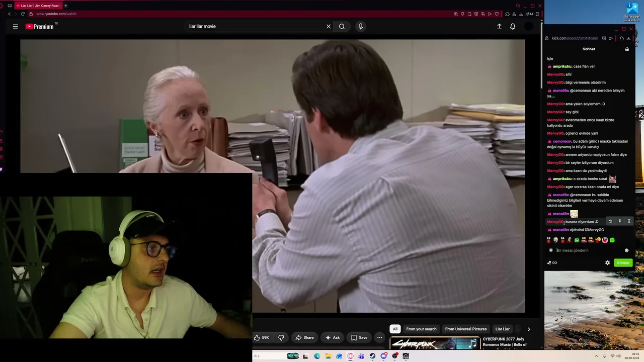Select the 'From Universal Pictures' chip
Screen dimensions: 644x362
click(466, 329)
